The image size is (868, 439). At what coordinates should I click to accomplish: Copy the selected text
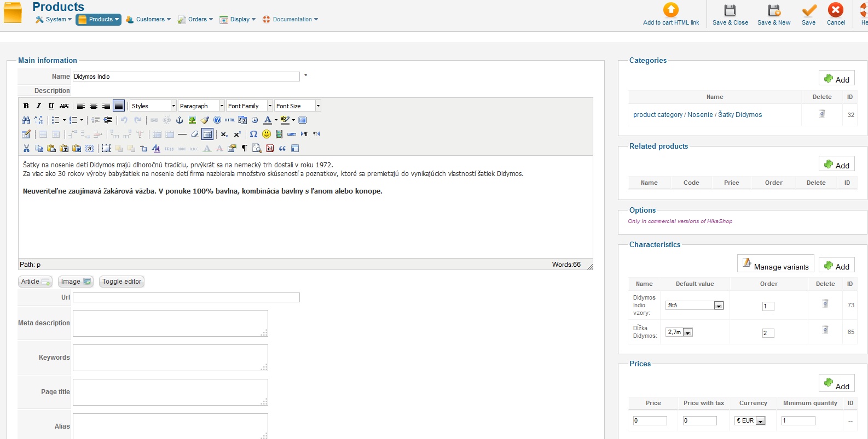click(x=39, y=149)
